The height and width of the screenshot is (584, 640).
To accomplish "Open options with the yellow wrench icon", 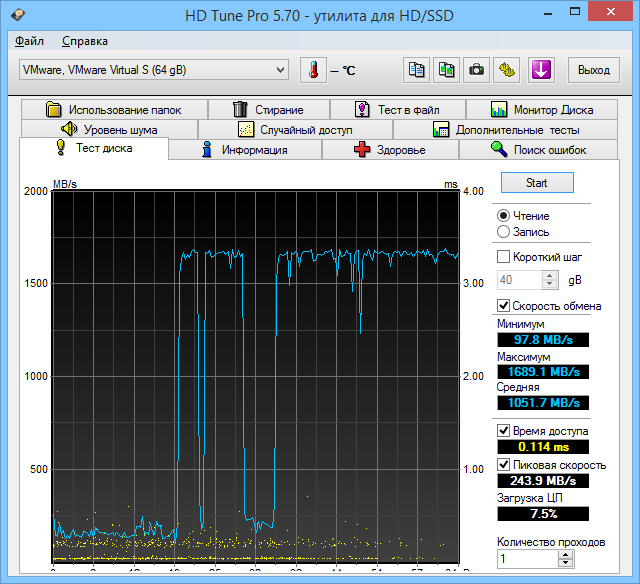I will [508, 70].
